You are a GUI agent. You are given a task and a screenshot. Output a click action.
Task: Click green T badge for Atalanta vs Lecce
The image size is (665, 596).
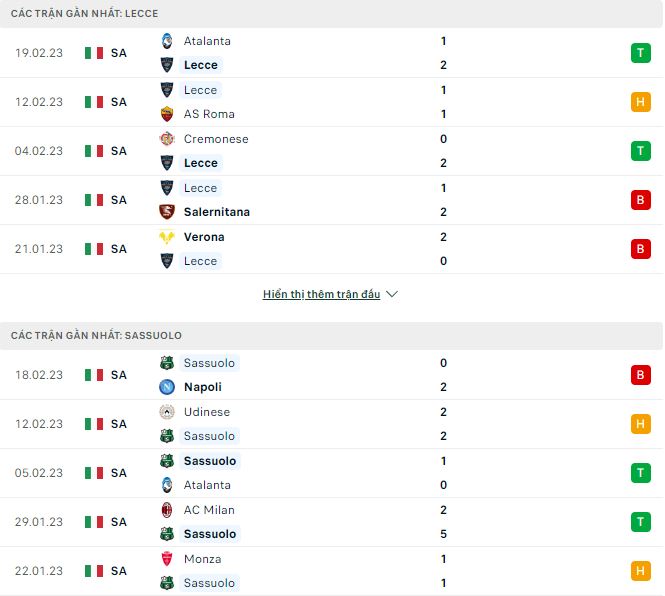(x=640, y=53)
